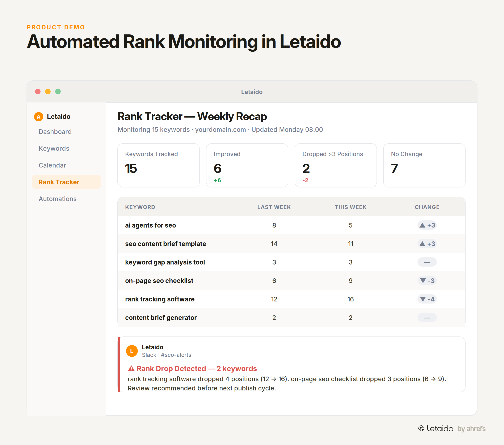Click the Letaido window title text
Viewport: 504px width, 445px height.
point(252,92)
